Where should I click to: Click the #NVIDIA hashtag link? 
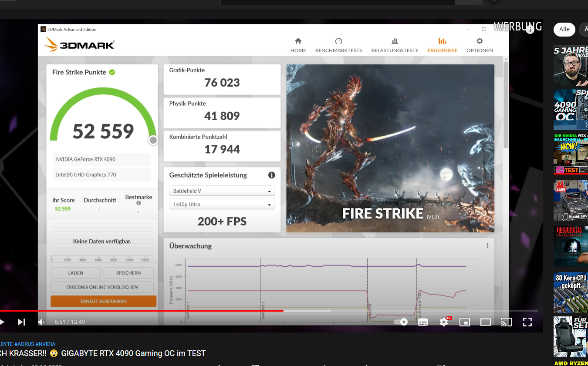click(45, 344)
